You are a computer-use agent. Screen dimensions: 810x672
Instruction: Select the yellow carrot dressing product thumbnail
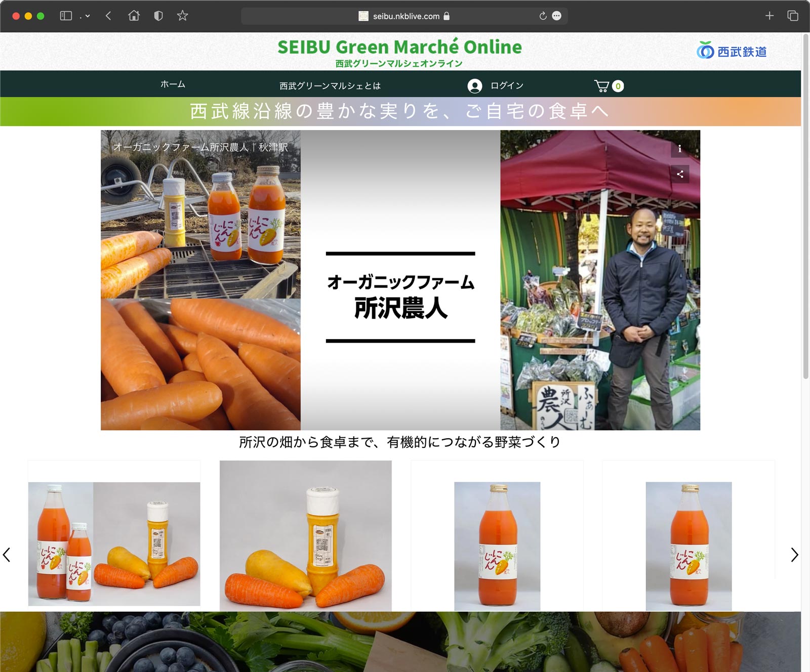pos(305,535)
